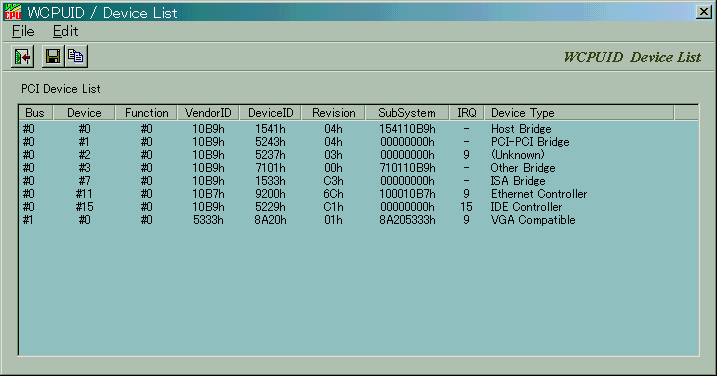The image size is (717, 376).
Task: Click the SubSystem column header
Action: 407,113
